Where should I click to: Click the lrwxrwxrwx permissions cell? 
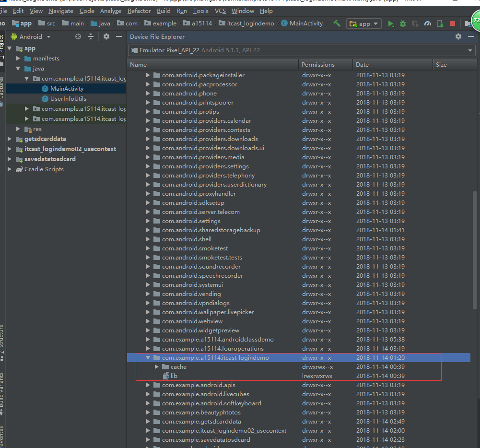[x=317, y=376]
